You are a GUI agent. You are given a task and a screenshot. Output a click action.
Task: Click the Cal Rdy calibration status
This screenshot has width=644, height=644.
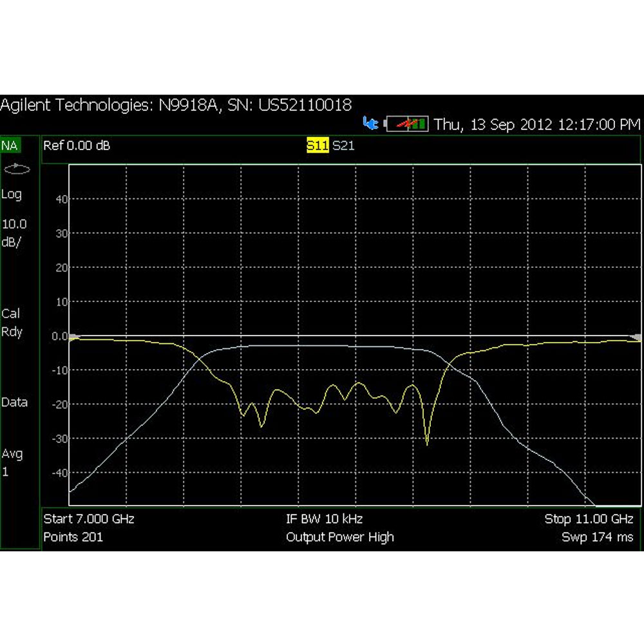click(x=12, y=323)
